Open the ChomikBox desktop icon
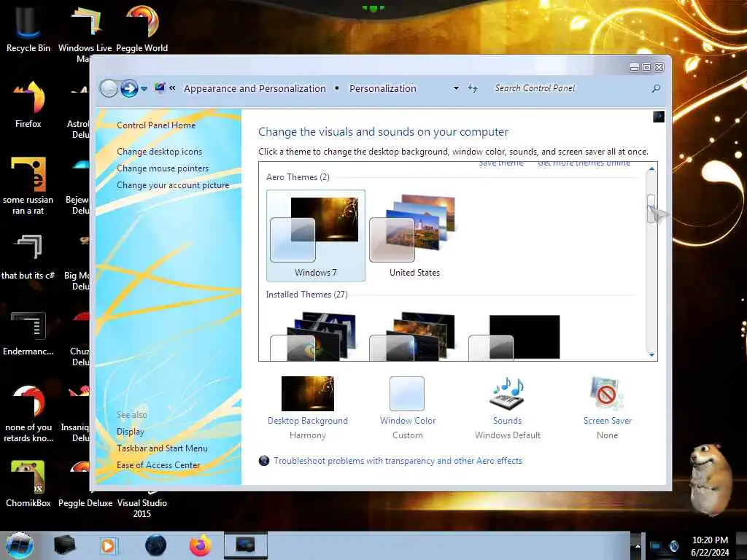 tap(28, 483)
